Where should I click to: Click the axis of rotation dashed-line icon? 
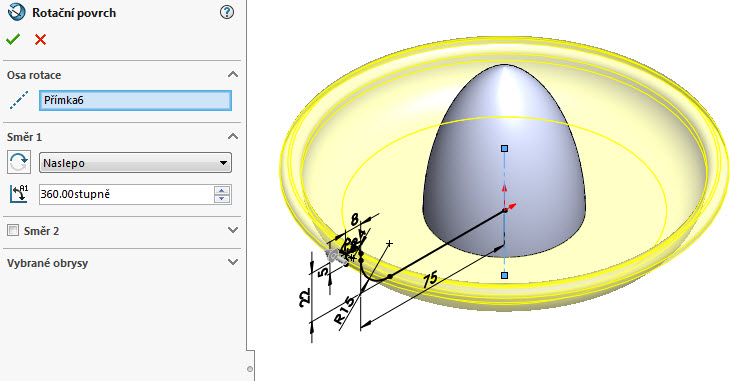coord(19,100)
